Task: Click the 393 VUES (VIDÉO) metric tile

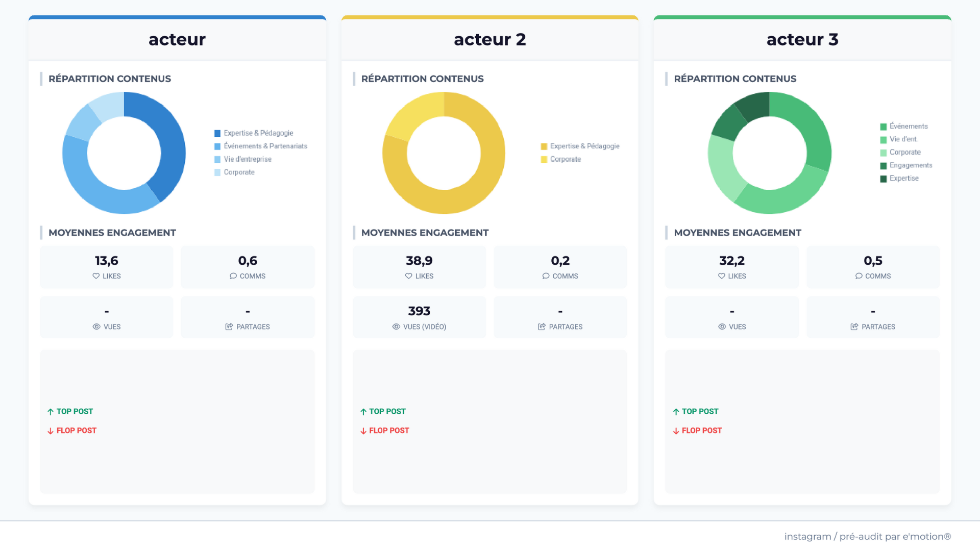Action: 419,317
